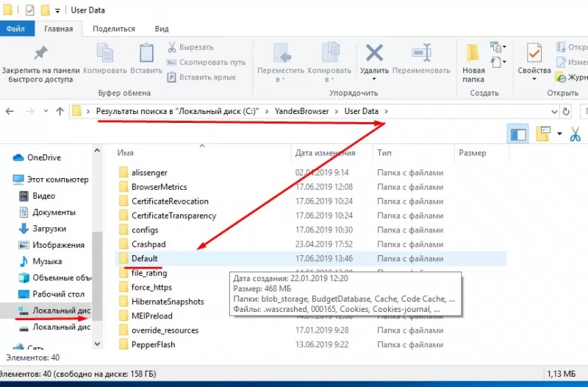This screenshot has height=387, width=588.
Task: Click the Копировать copy icon in Буфер обмена
Action: (x=105, y=53)
